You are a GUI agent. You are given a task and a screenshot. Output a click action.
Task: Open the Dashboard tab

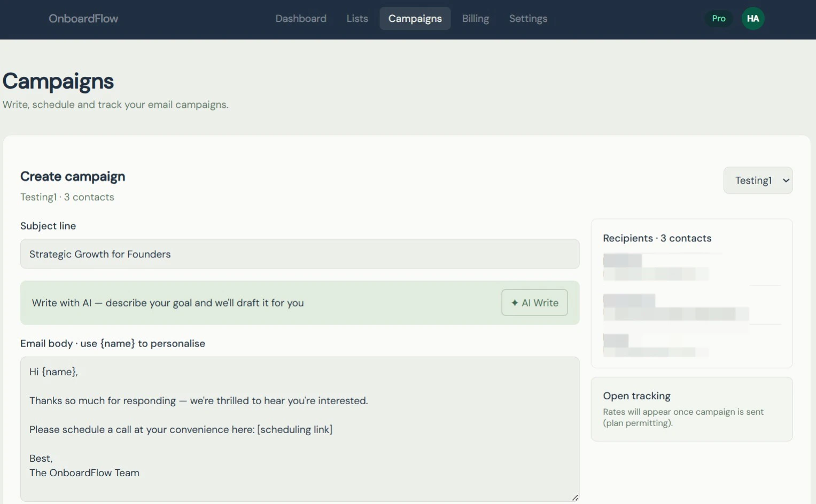tap(301, 19)
